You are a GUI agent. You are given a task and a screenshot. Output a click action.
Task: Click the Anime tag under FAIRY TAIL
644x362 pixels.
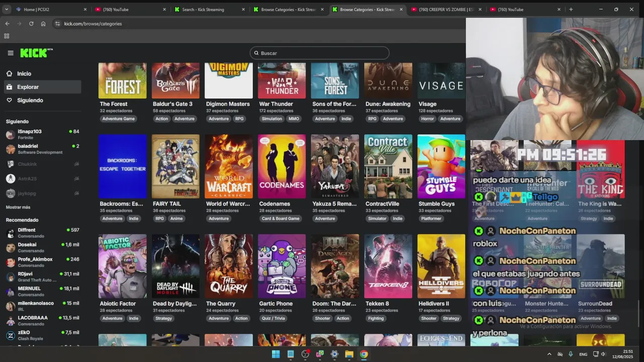[x=177, y=219]
